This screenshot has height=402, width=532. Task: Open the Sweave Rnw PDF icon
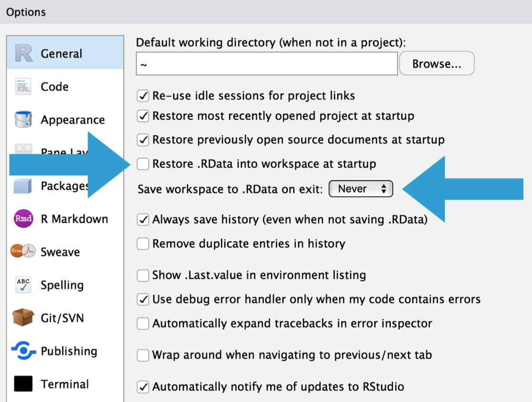23,251
